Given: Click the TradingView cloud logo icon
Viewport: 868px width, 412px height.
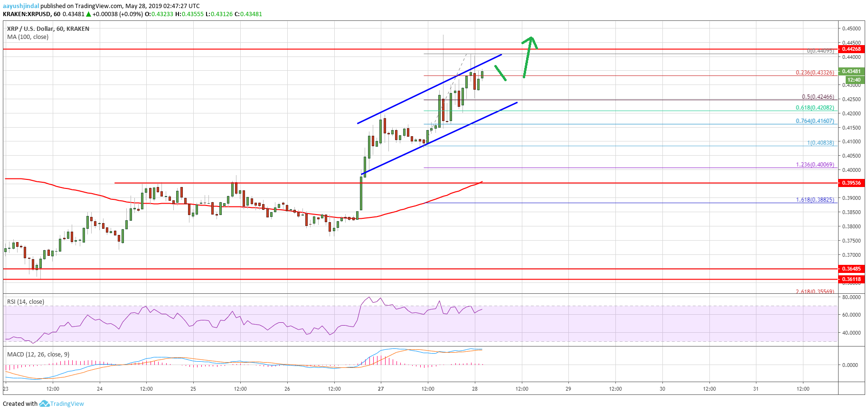Looking at the screenshot, I should point(44,403).
